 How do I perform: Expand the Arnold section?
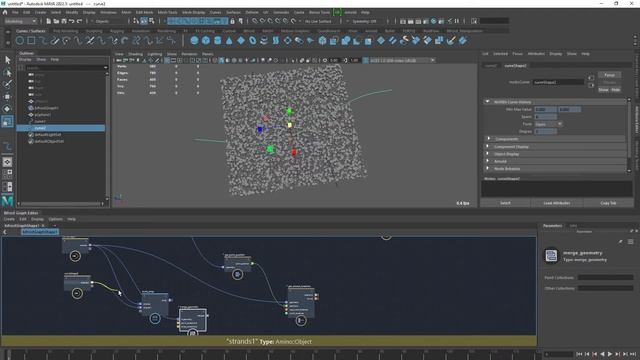pos(488,161)
